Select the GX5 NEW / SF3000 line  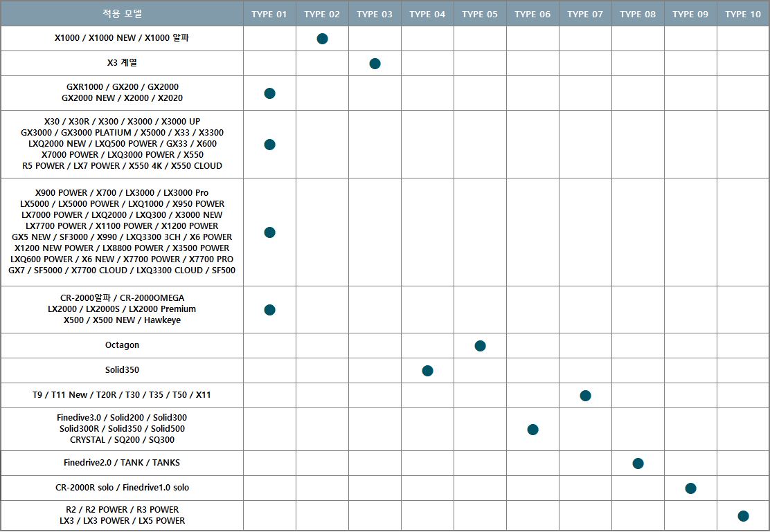[x=123, y=237]
